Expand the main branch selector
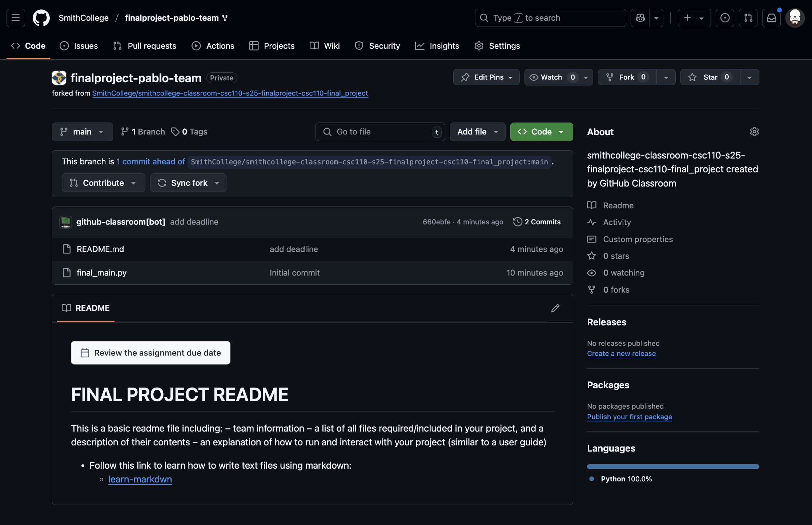The width and height of the screenshot is (812, 525). click(82, 132)
